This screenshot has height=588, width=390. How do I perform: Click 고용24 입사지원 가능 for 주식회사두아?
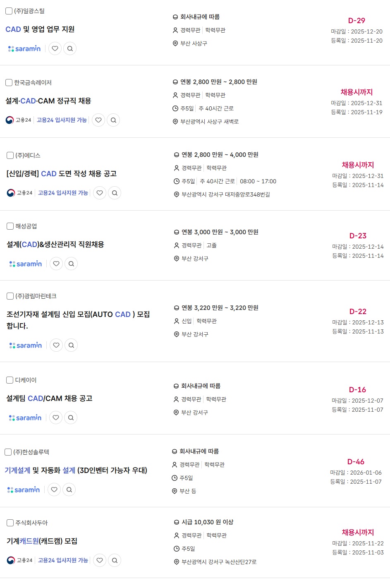coord(63,560)
